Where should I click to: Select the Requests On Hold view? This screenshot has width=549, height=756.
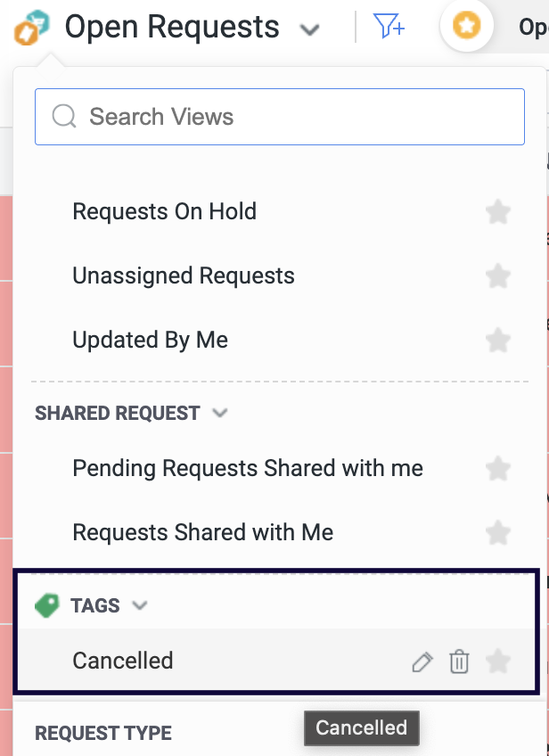click(165, 212)
